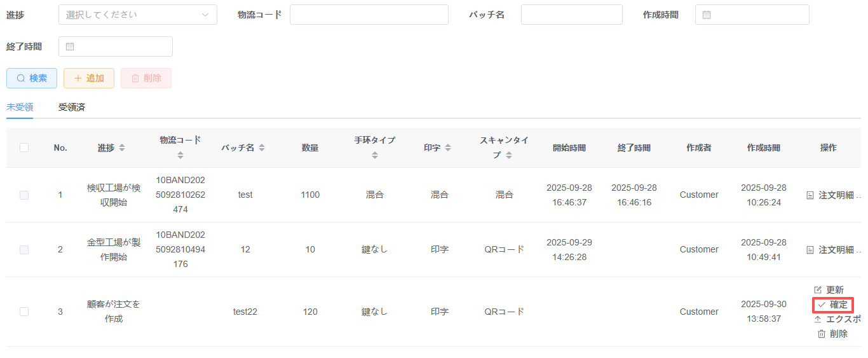Sort by バッチ名 column arrows
The image size is (868, 358).
[x=262, y=148]
